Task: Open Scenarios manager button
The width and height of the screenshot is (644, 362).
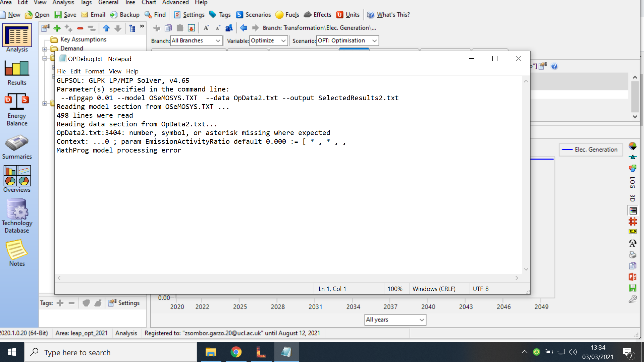Action: pyautogui.click(x=253, y=15)
